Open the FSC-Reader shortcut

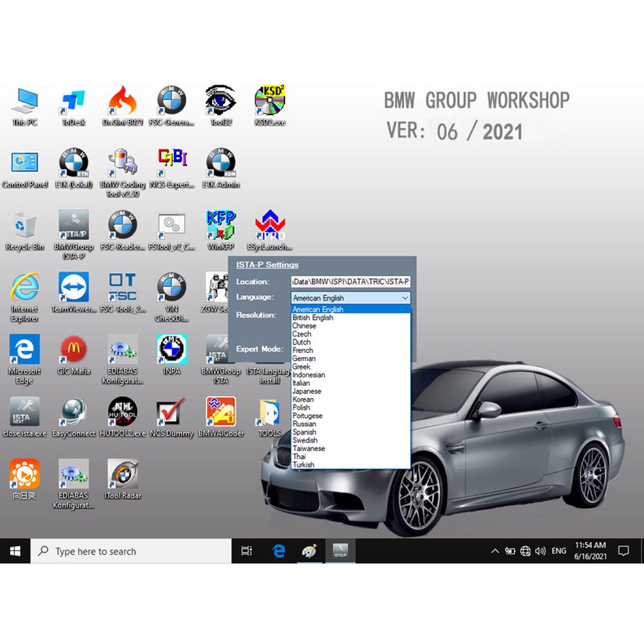tap(122, 230)
